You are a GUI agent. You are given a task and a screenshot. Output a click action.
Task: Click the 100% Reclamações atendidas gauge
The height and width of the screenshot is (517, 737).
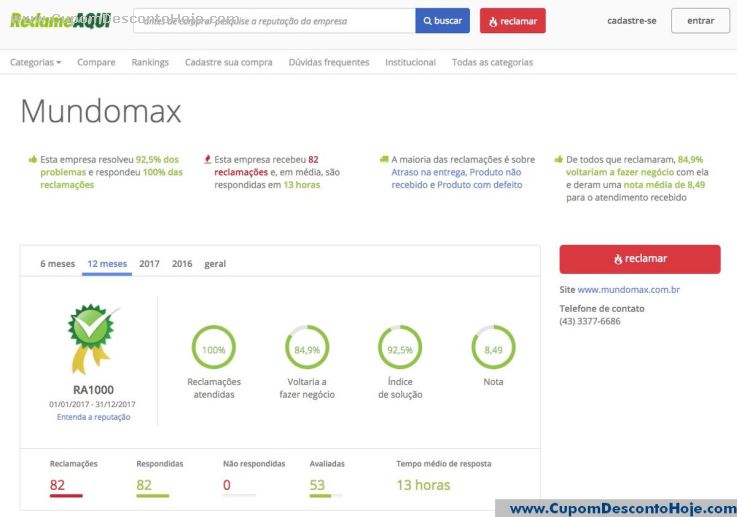click(213, 348)
